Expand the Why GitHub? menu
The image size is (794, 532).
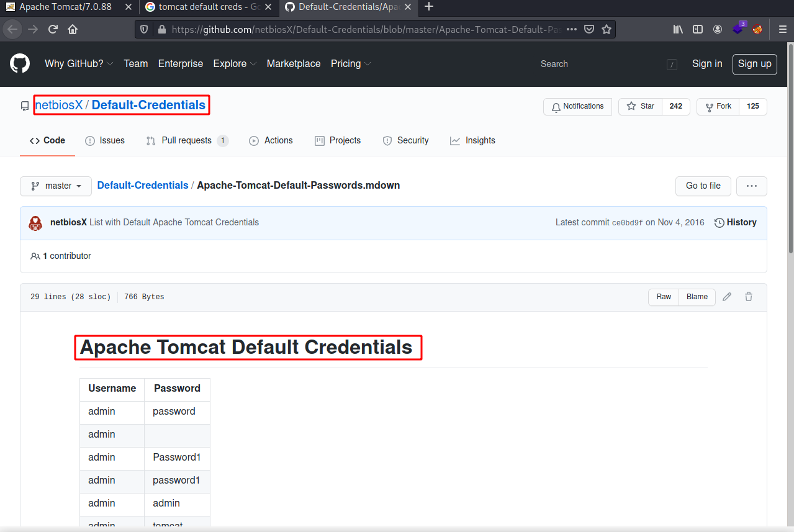tap(79, 63)
